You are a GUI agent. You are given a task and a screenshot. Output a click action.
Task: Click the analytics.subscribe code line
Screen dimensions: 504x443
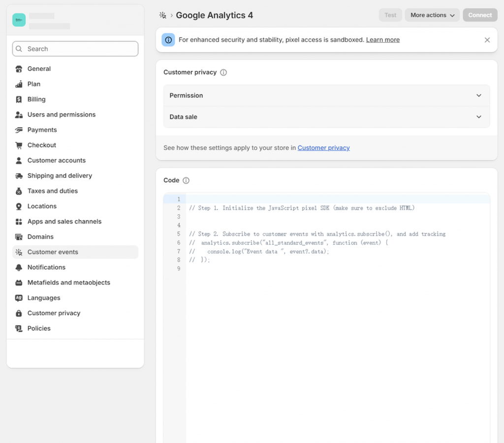288,243
